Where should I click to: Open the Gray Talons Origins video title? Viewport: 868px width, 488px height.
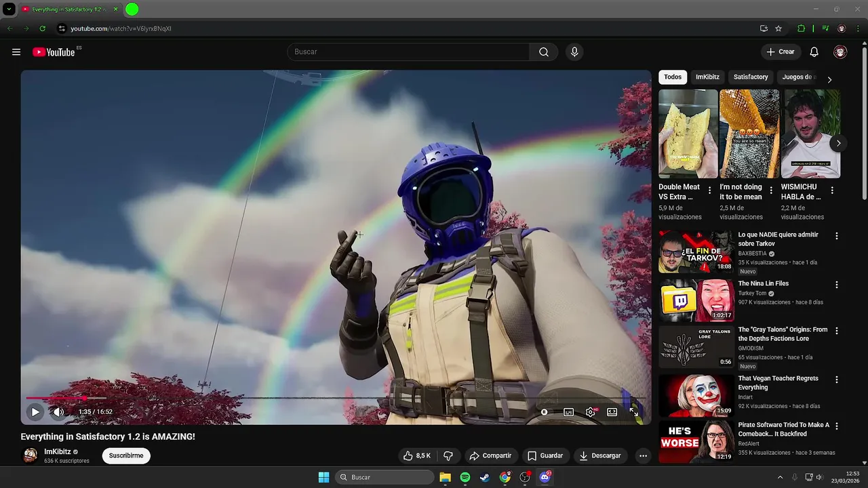[x=783, y=334]
